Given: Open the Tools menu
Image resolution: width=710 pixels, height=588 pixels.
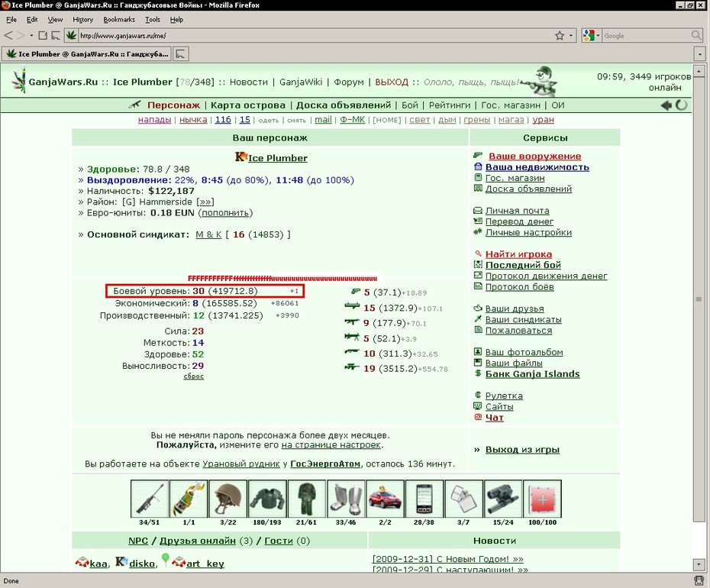Looking at the screenshot, I should (153, 20).
